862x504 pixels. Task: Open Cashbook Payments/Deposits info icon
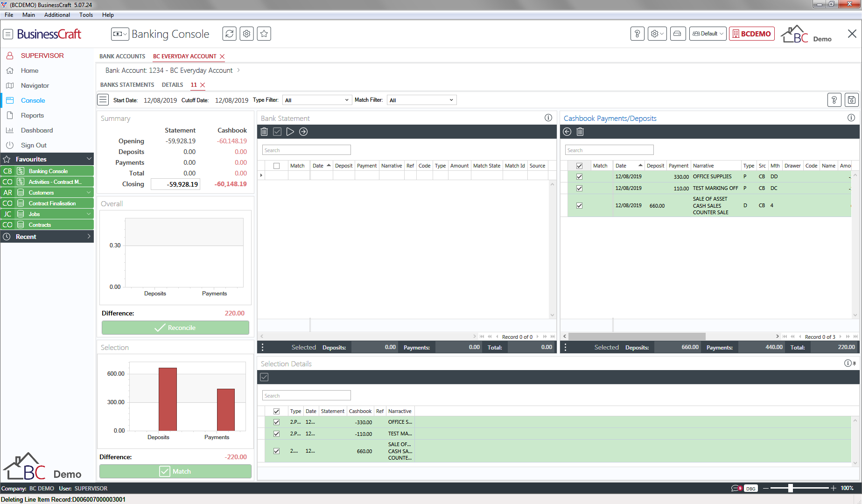pos(851,118)
